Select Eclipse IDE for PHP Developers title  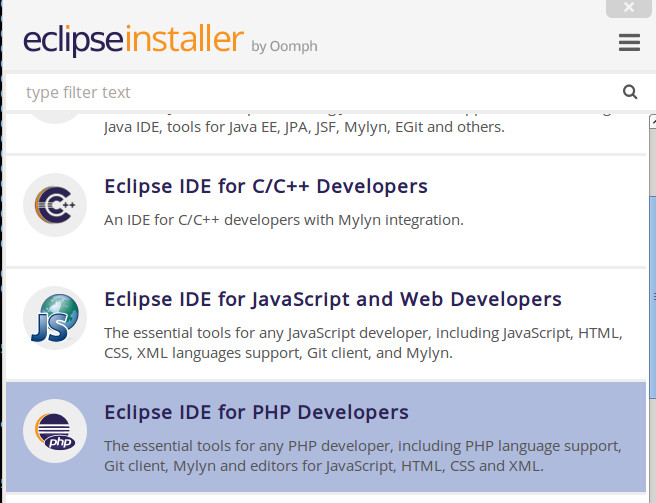point(256,413)
